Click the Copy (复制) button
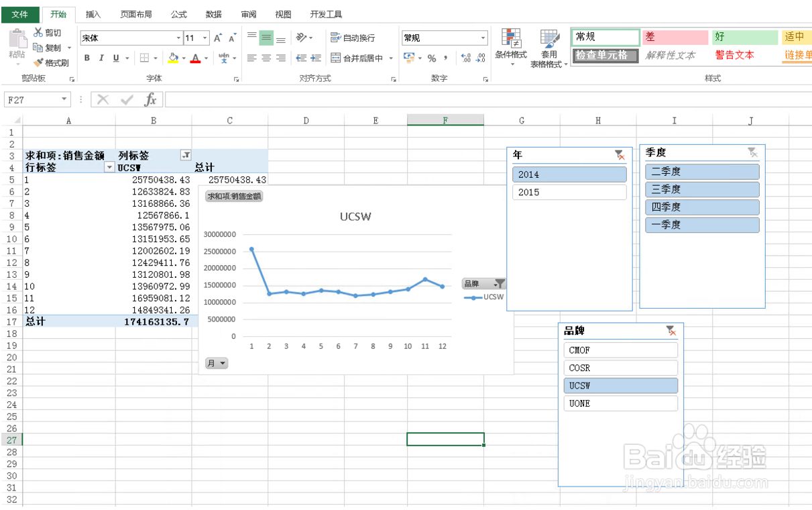This screenshot has height=510, width=812. coord(48,48)
